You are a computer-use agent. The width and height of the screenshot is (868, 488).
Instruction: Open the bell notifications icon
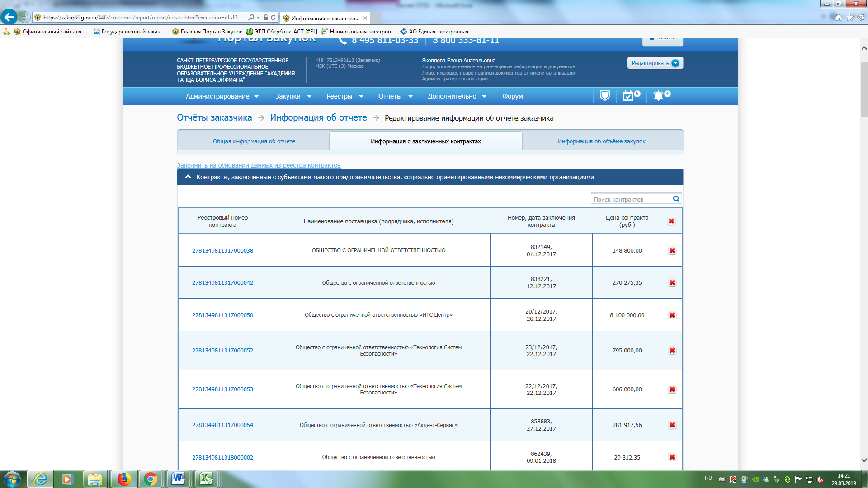point(659,96)
